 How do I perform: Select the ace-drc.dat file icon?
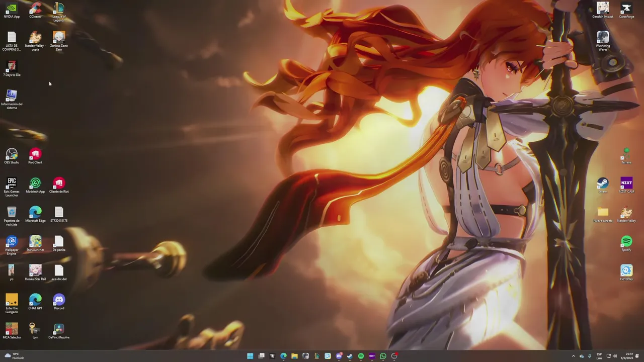[59, 273]
